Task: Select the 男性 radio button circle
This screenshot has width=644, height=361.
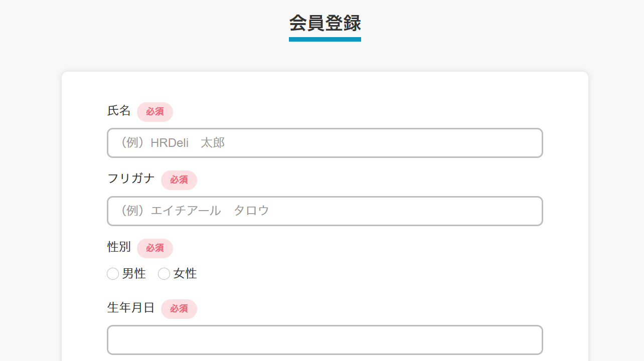Action: [x=113, y=274]
